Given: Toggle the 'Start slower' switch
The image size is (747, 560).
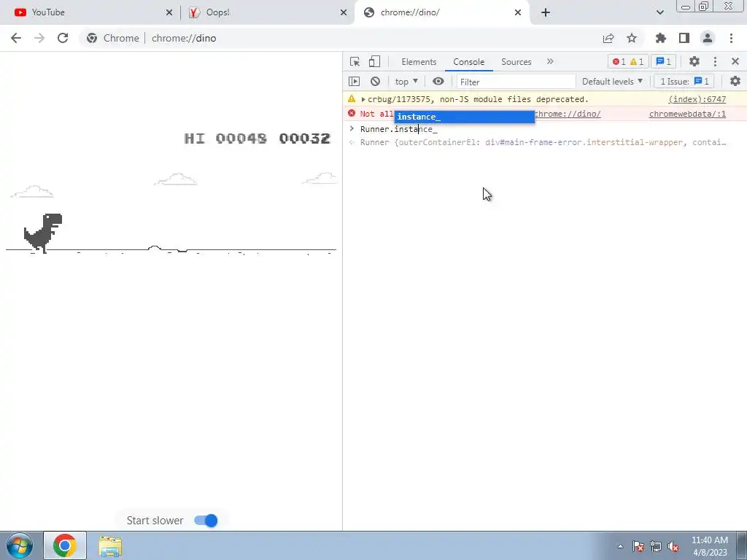Looking at the screenshot, I should point(206,521).
